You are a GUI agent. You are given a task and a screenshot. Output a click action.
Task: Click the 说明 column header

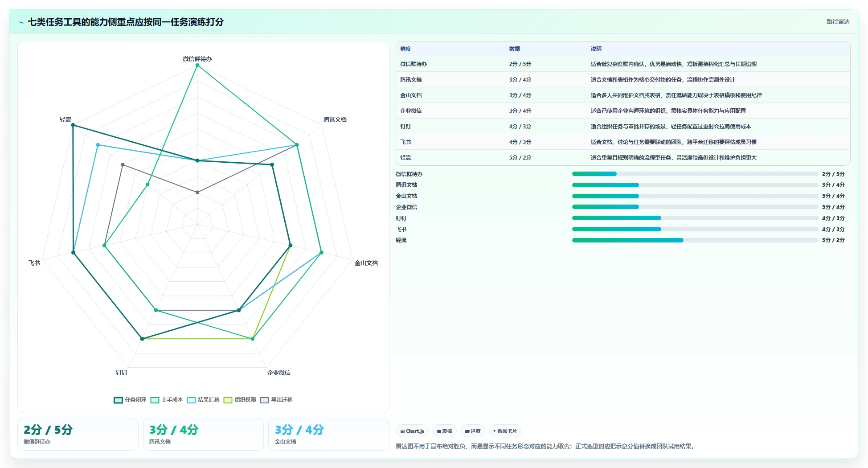[x=596, y=49]
